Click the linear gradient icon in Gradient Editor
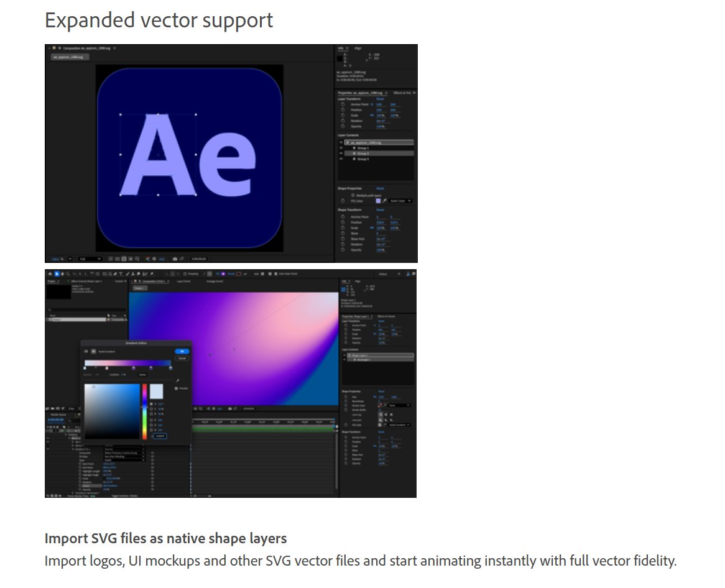This screenshot has height=588, width=725. coord(86,351)
